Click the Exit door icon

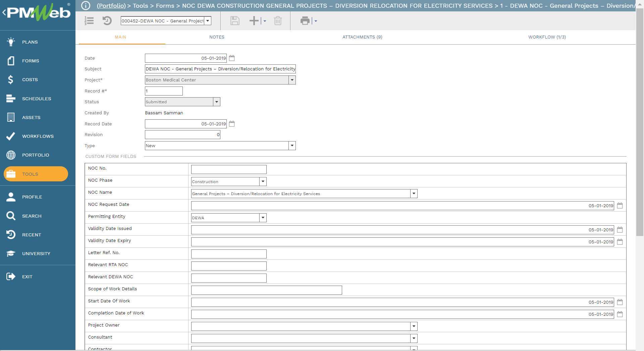[11, 277]
